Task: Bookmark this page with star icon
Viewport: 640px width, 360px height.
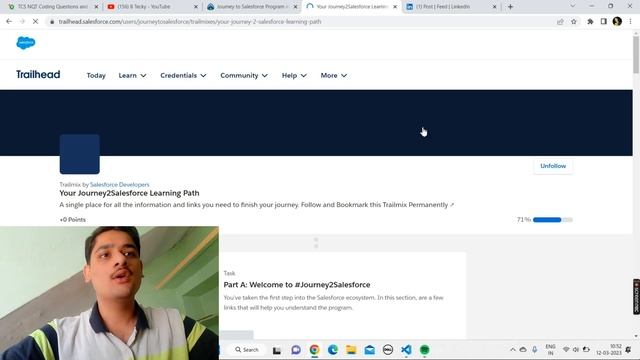Action: point(573,22)
